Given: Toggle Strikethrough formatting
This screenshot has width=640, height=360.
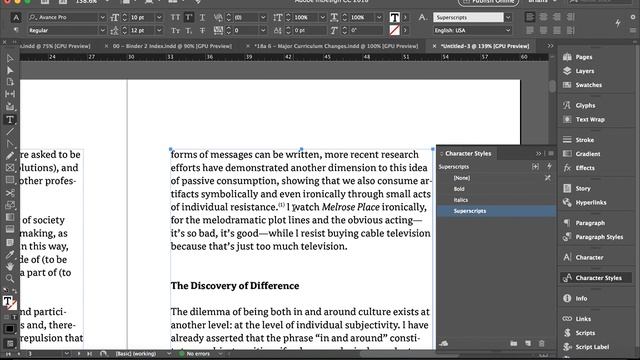Looking at the screenshot, I should (202, 30).
